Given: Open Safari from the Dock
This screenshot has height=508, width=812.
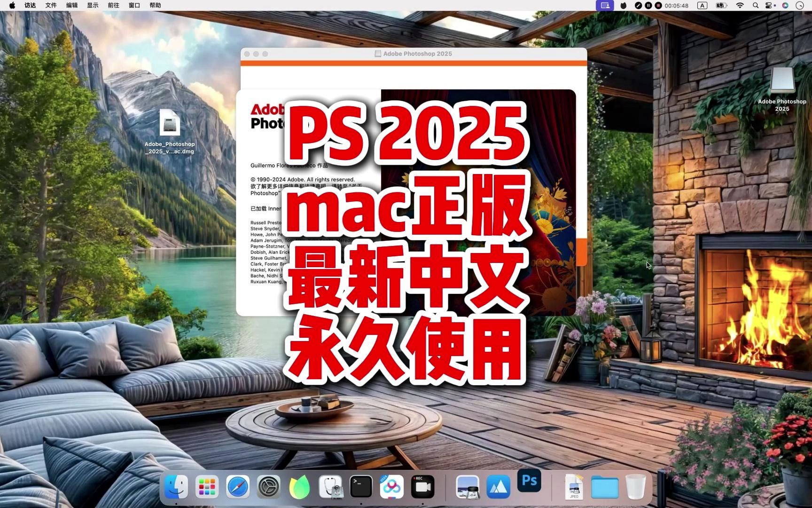Looking at the screenshot, I should (x=237, y=487).
